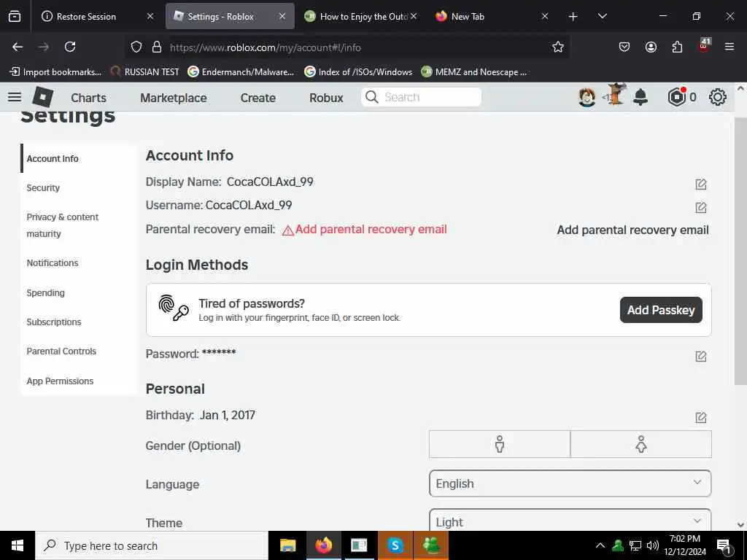
Task: Open the Roblox hamburger navigation menu
Action: click(15, 97)
